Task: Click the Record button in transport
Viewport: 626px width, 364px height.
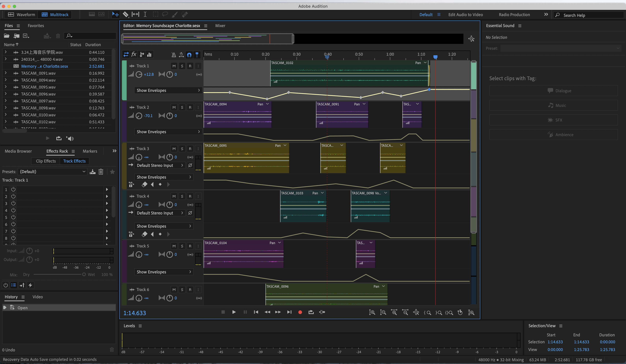Action: 300,312
